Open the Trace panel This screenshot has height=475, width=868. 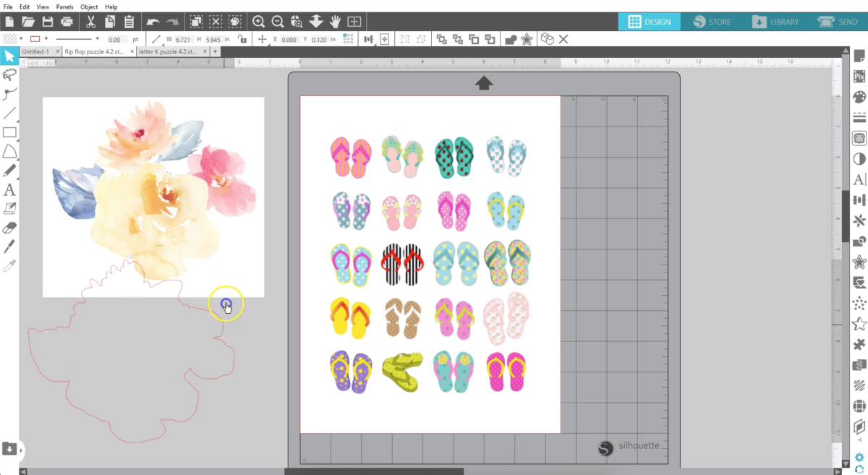(859, 137)
